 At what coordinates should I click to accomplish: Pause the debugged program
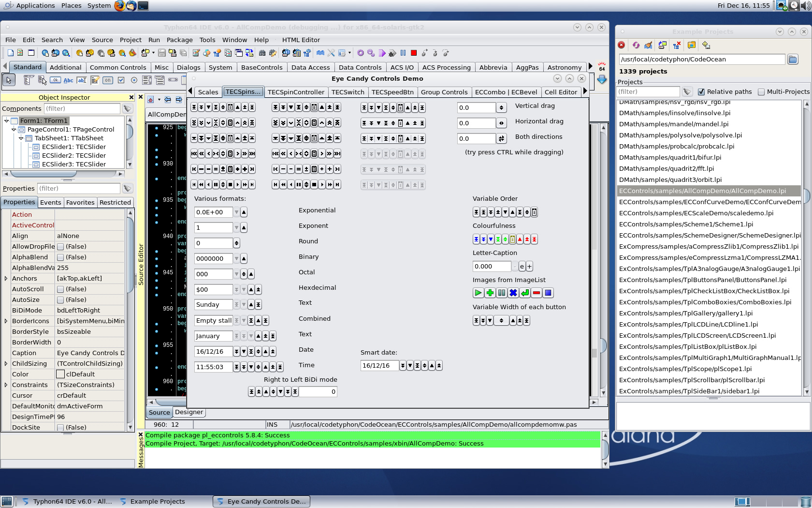click(x=403, y=53)
